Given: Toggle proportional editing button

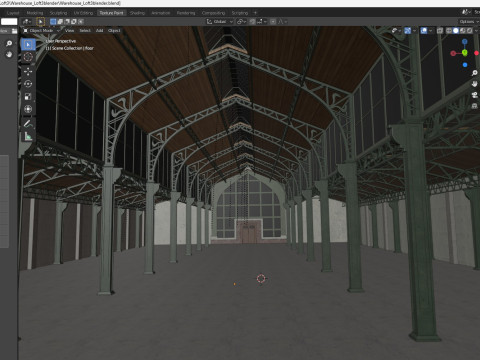Looking at the screenshot, I should click(x=273, y=22).
